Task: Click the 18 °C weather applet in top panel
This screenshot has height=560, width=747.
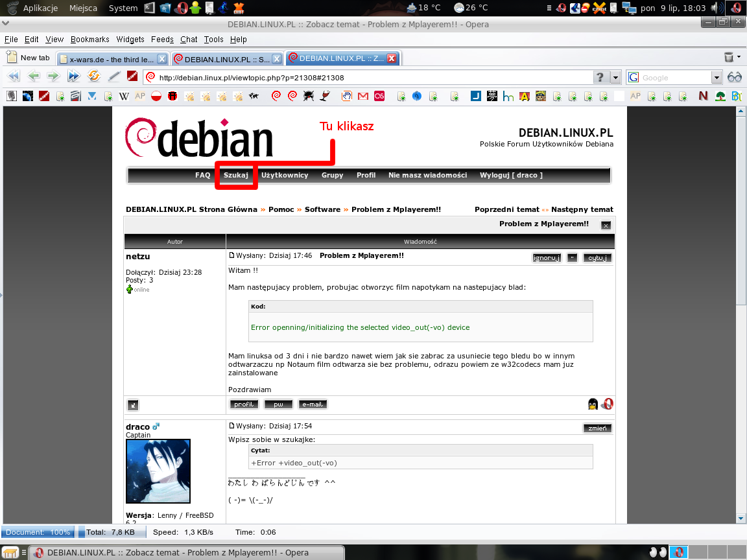Action: coord(423,8)
